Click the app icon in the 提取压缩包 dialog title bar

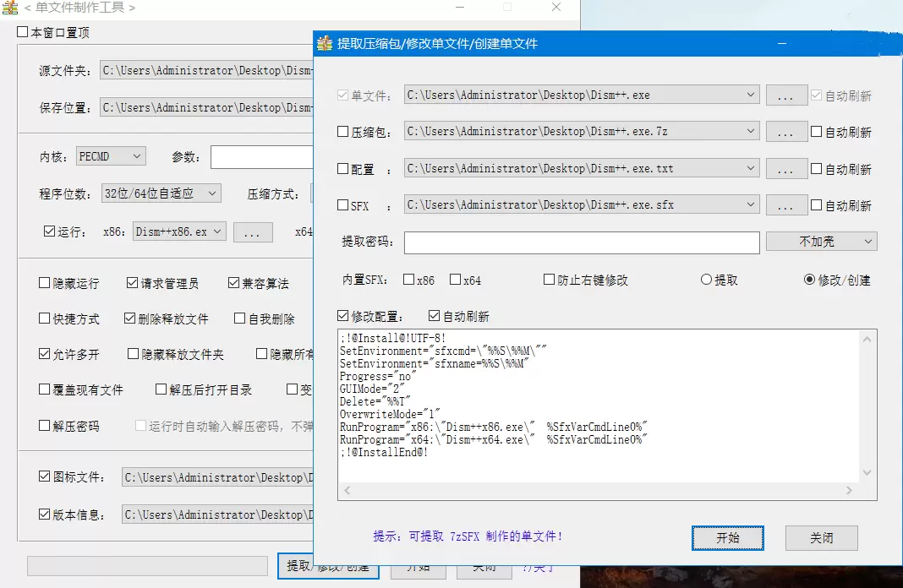click(x=325, y=43)
